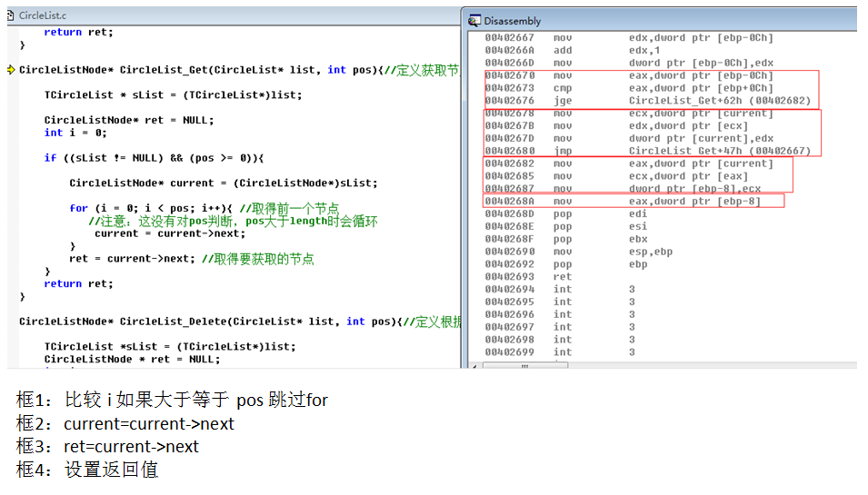The image size is (868, 495).
Task: Click the CircleList_Get function signature line
Action: click(239, 70)
